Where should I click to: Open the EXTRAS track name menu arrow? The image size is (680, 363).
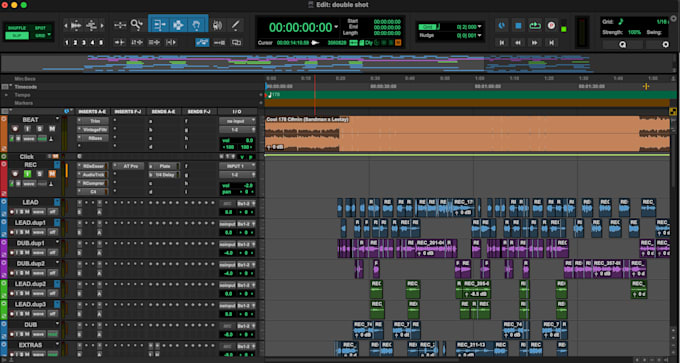pos(57,345)
